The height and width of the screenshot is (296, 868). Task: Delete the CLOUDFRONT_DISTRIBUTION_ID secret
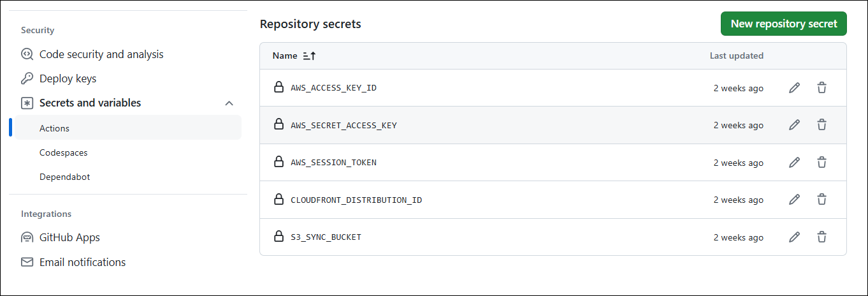click(822, 200)
